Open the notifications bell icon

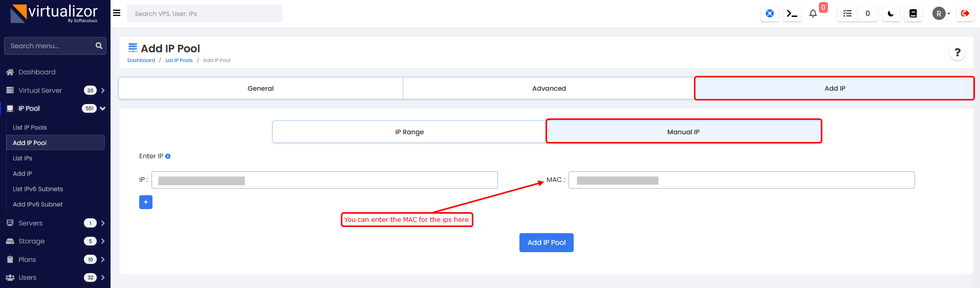pyautogui.click(x=813, y=14)
